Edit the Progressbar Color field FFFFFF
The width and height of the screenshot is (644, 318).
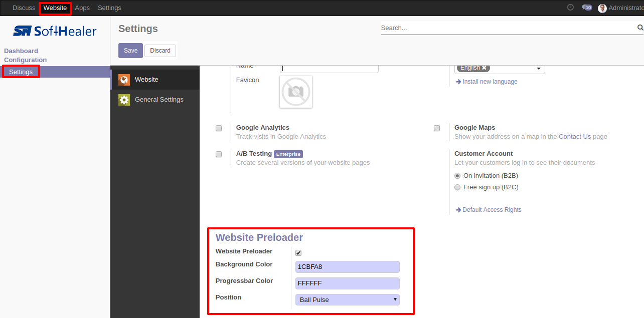tap(348, 283)
